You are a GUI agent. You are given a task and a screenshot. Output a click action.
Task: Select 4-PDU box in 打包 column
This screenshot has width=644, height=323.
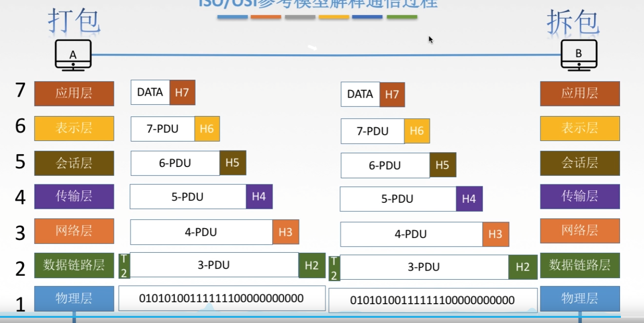(201, 232)
